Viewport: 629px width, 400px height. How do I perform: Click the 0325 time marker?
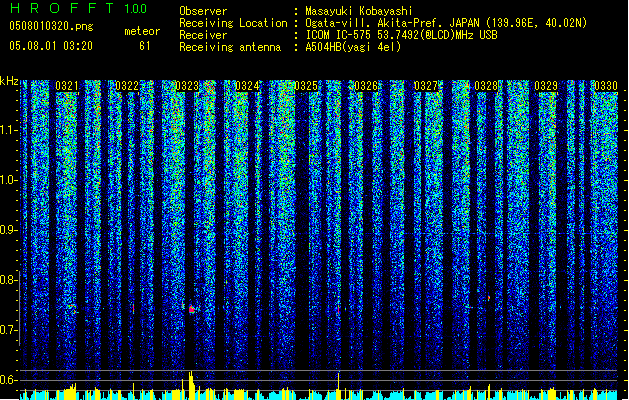(306, 86)
